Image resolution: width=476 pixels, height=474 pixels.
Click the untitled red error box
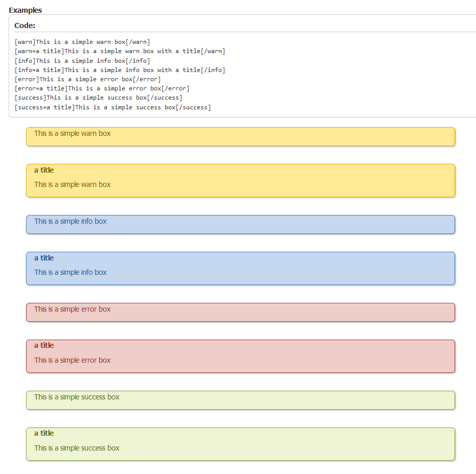pos(240,312)
